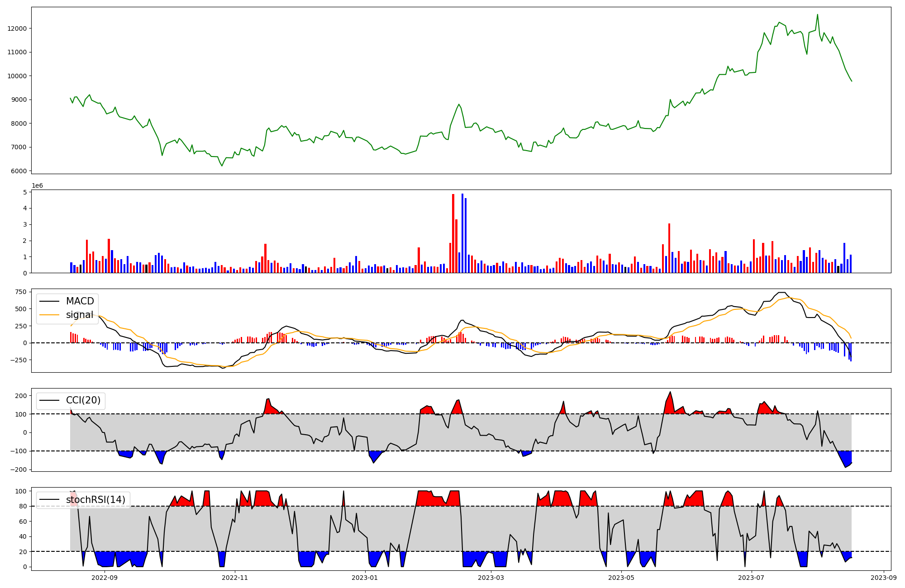Click the highest peak of green price line
This screenshot has height=588, width=905.
pyautogui.click(x=817, y=15)
